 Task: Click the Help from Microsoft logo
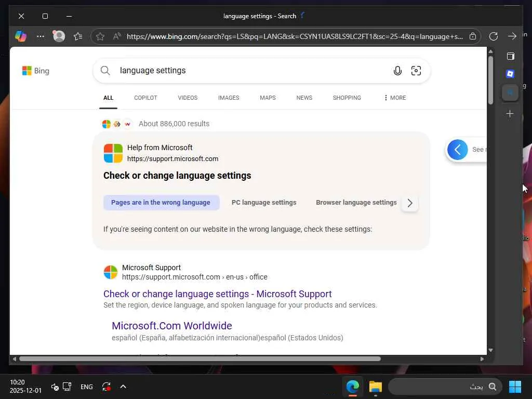coord(113,153)
